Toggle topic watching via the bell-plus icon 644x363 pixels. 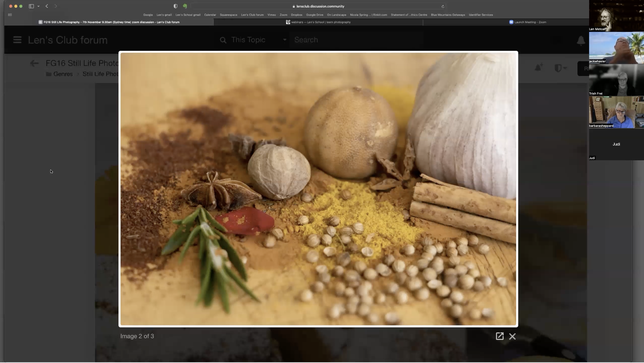(538, 68)
